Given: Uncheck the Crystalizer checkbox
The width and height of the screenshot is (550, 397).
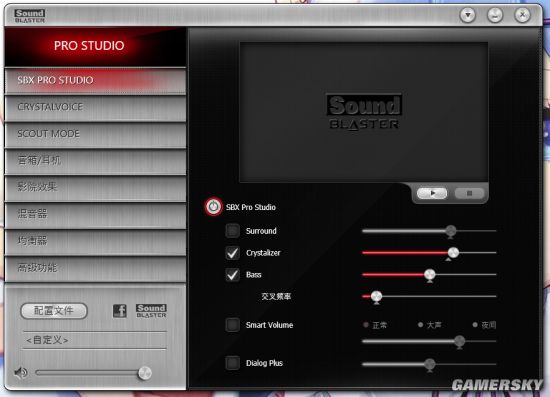Looking at the screenshot, I should (233, 253).
